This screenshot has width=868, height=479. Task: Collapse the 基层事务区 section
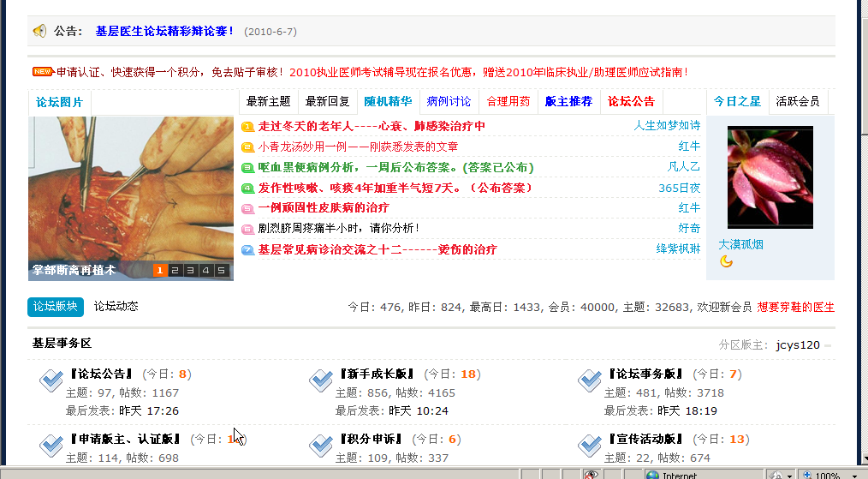click(828, 346)
